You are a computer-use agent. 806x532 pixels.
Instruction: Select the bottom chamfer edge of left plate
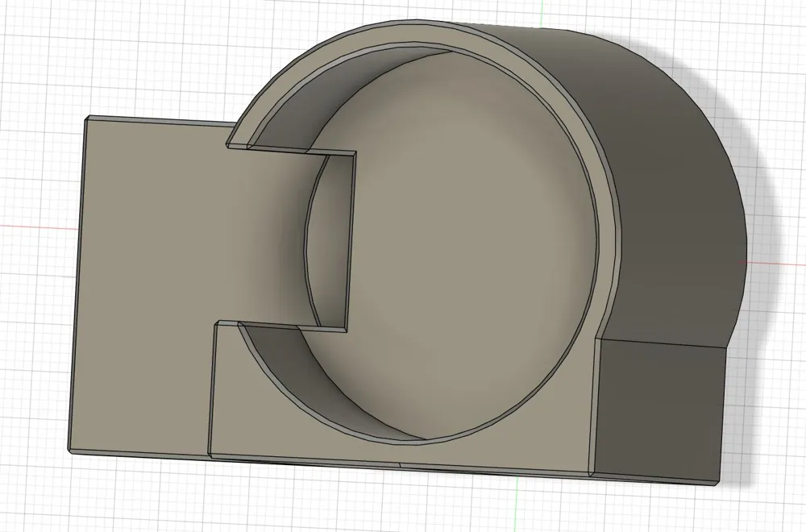point(139,451)
